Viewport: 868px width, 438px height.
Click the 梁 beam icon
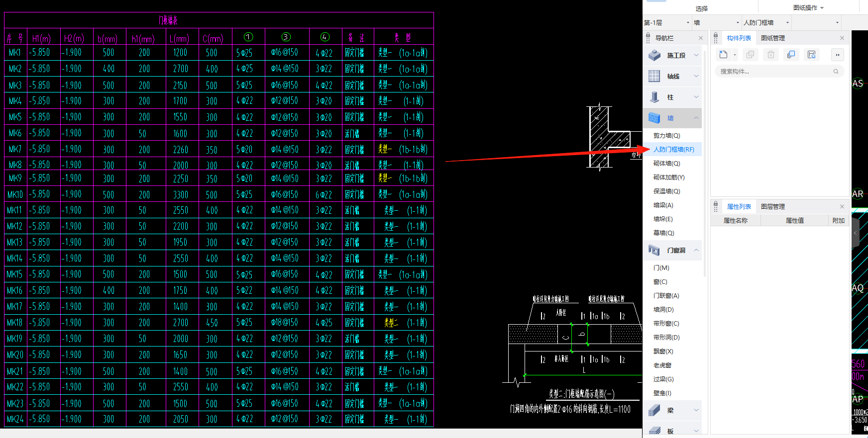tap(654, 410)
